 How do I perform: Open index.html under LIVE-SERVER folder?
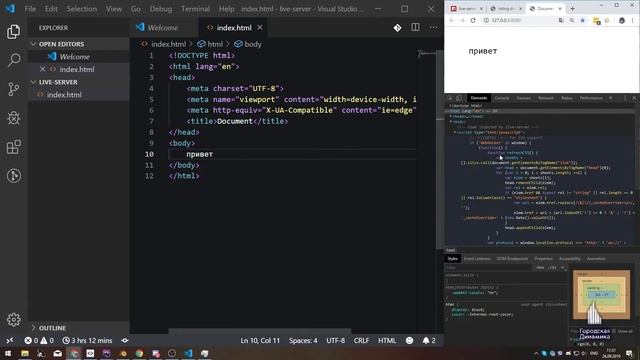point(64,95)
